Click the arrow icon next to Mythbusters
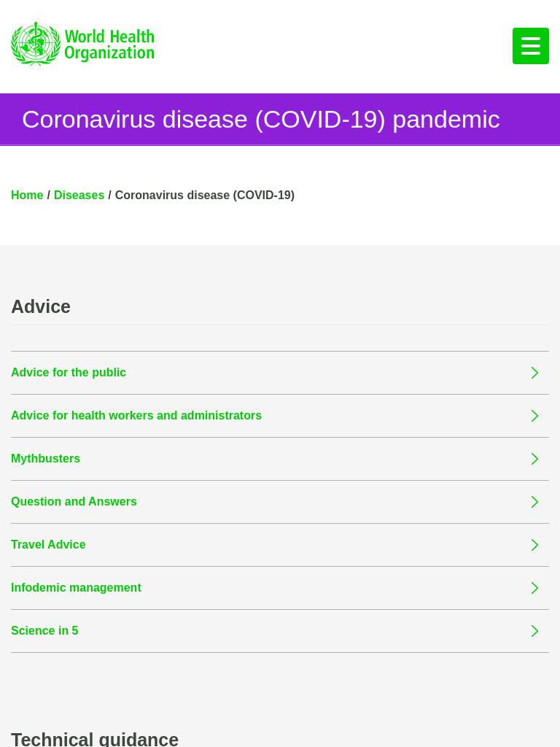The width and height of the screenshot is (560, 747). 534,459
